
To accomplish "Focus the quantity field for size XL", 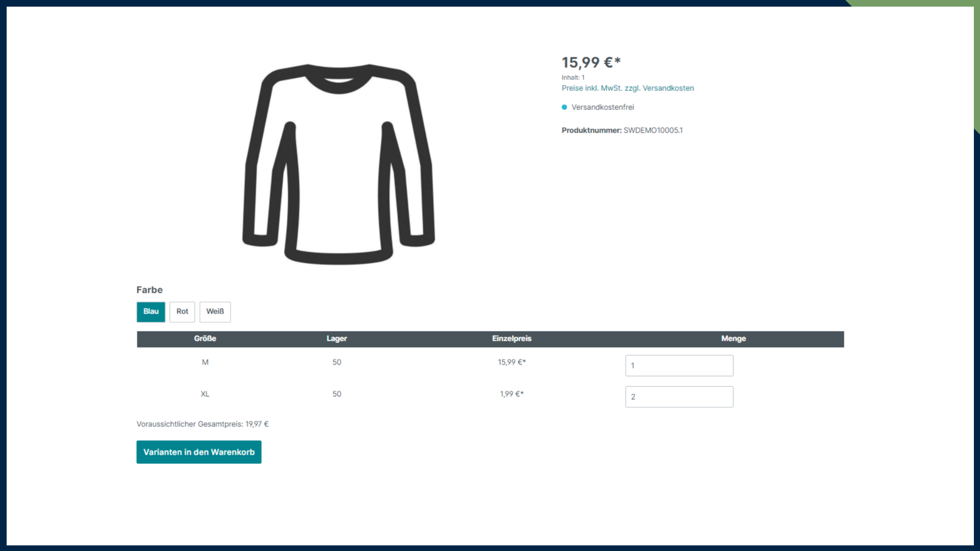I will (679, 397).
